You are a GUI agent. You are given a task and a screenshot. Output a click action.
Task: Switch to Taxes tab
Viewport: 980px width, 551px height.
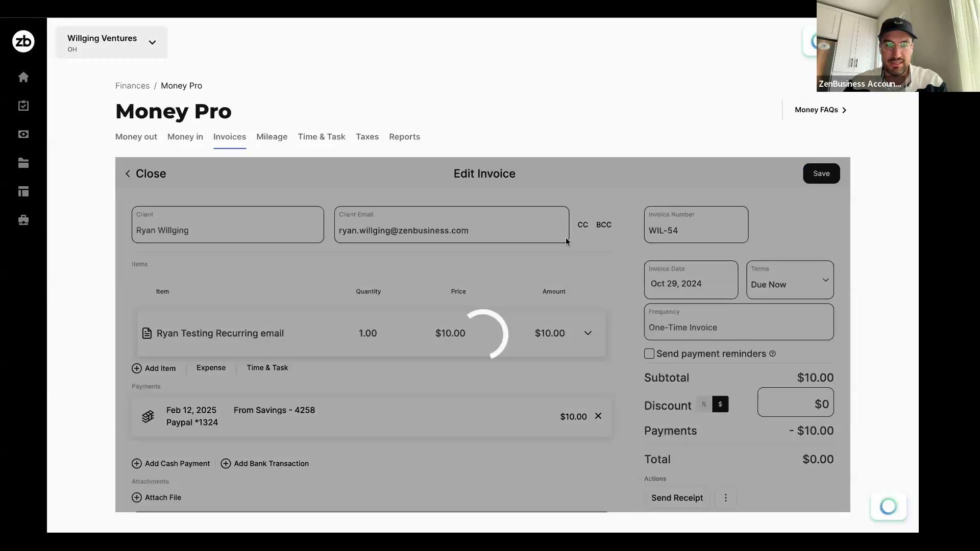point(367,137)
